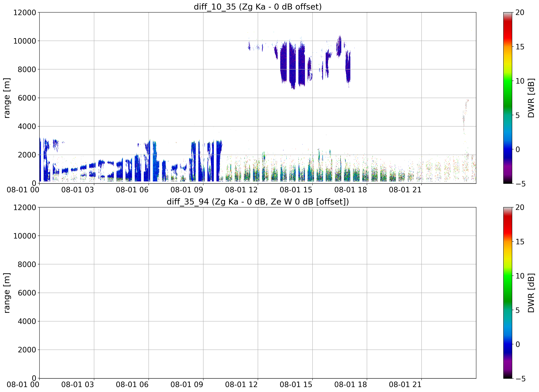Click the bottom plot 10000 y-axis tick label

coord(25,236)
